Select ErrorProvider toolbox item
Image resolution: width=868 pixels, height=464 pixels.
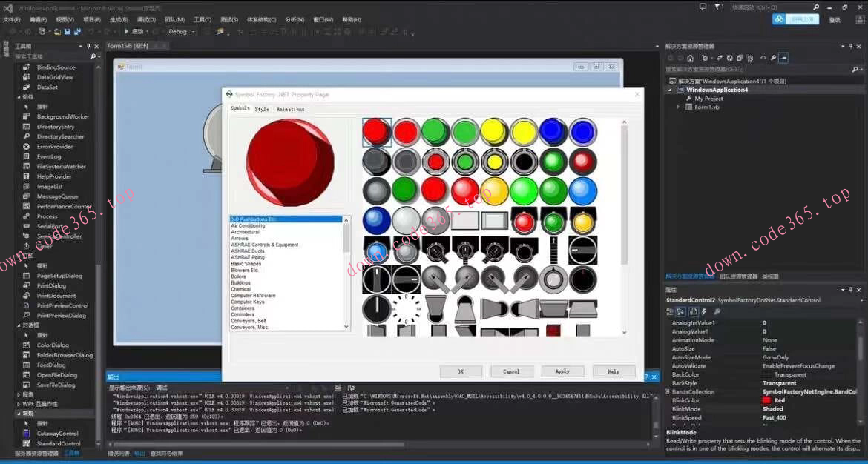pyautogui.click(x=55, y=147)
